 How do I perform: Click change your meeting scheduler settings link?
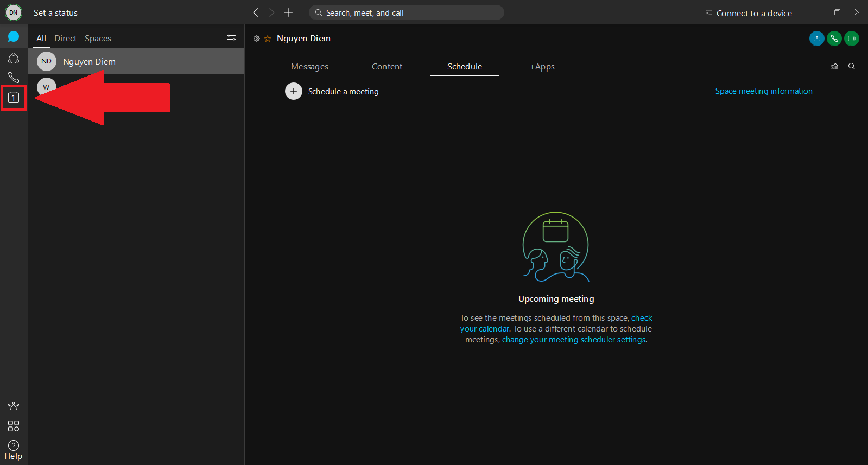click(x=574, y=340)
